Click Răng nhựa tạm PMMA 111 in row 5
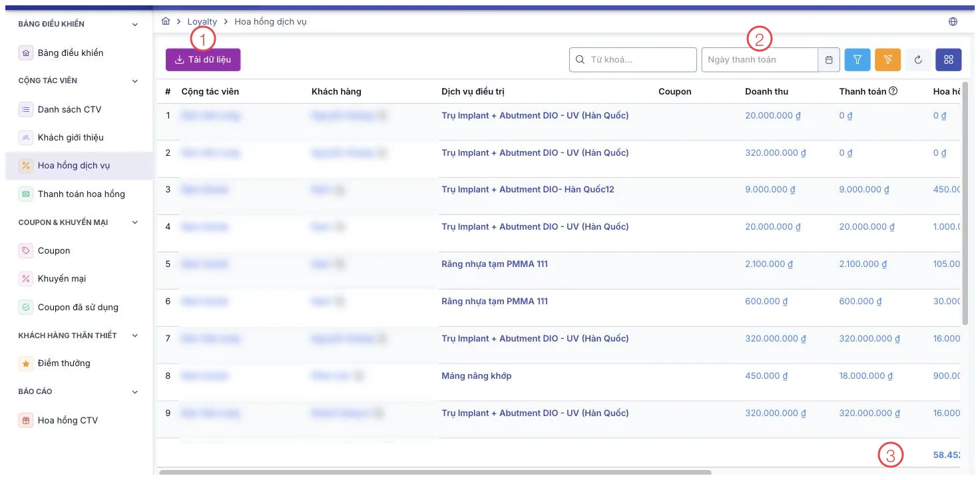The height and width of the screenshot is (480, 980). click(x=495, y=264)
